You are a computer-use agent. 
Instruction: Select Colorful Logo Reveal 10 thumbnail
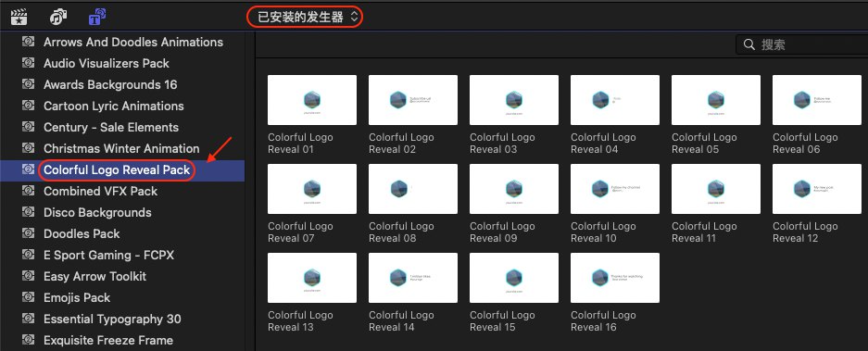coord(615,189)
